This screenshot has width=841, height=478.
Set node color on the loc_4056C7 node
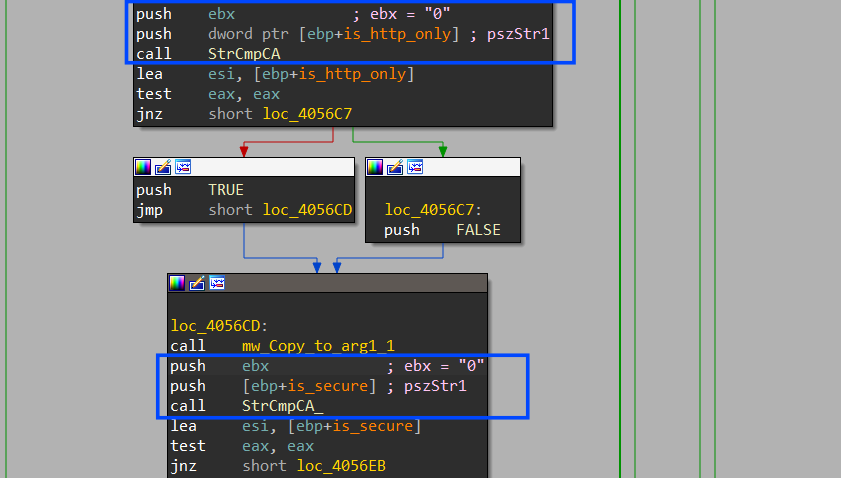(x=375, y=167)
